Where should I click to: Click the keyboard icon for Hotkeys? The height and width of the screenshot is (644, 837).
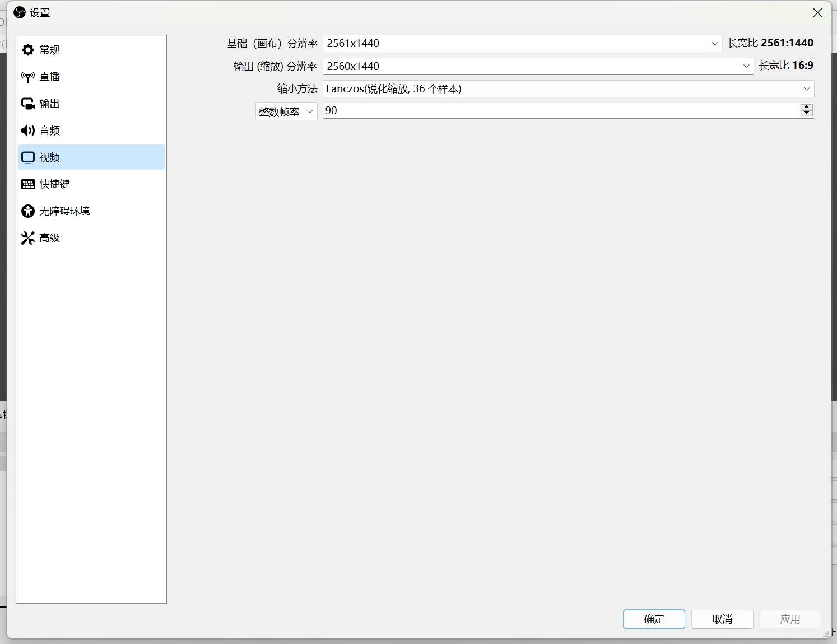click(x=28, y=184)
